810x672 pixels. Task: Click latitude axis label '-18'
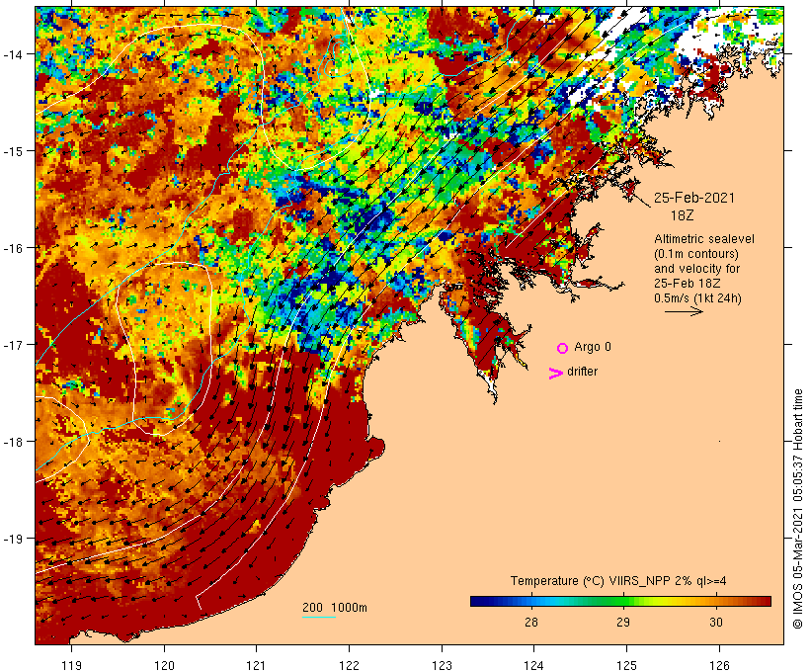click(x=12, y=442)
